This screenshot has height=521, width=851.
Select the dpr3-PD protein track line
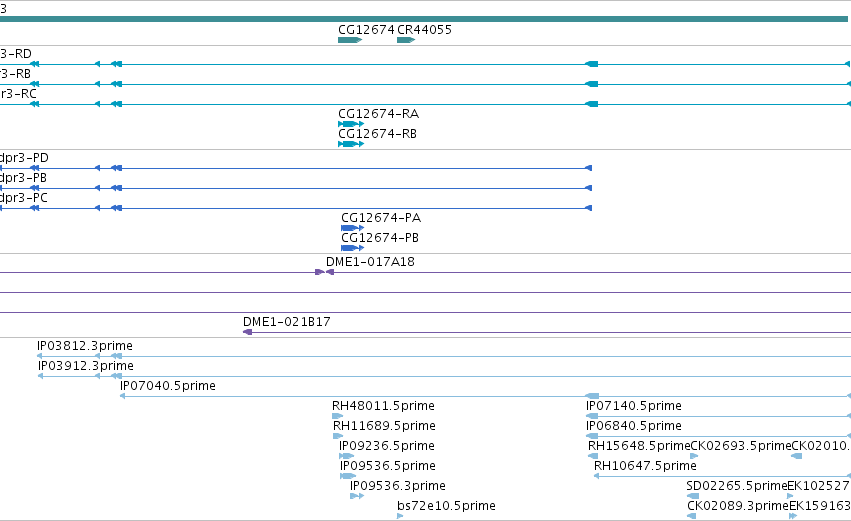click(x=296, y=168)
